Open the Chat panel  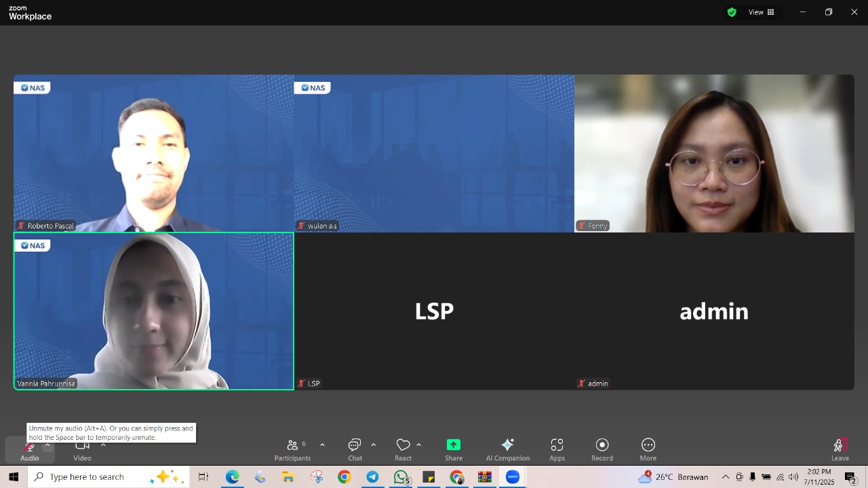point(355,449)
